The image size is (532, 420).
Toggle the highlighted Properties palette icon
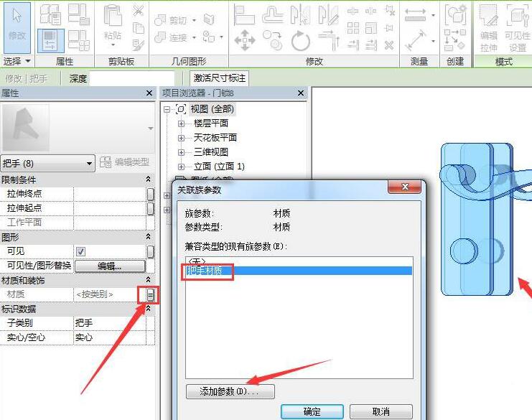click(x=50, y=41)
